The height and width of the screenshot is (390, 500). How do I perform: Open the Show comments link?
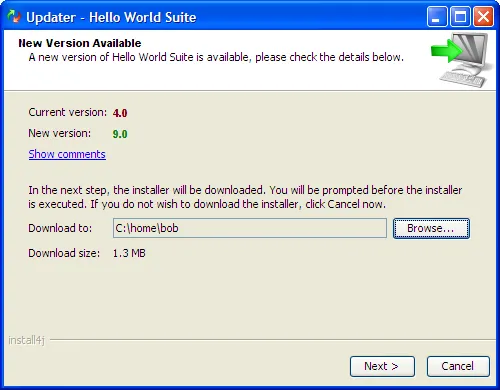(67, 154)
